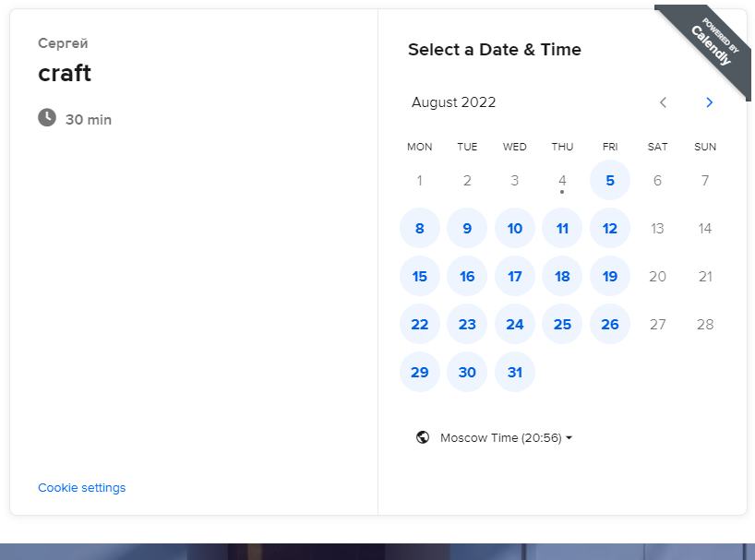Pick Friday August 26
Screen dimensions: 755x560
pyautogui.click(x=609, y=324)
